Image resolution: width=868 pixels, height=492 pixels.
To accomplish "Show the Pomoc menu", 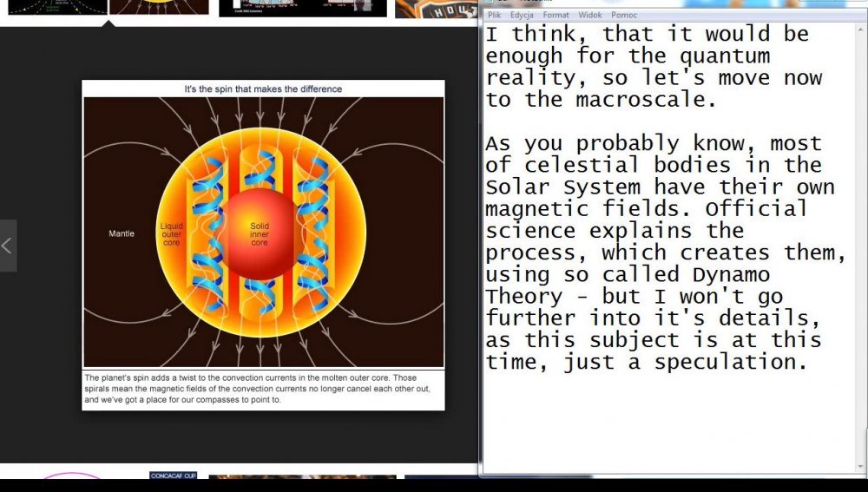I will 623,15.
